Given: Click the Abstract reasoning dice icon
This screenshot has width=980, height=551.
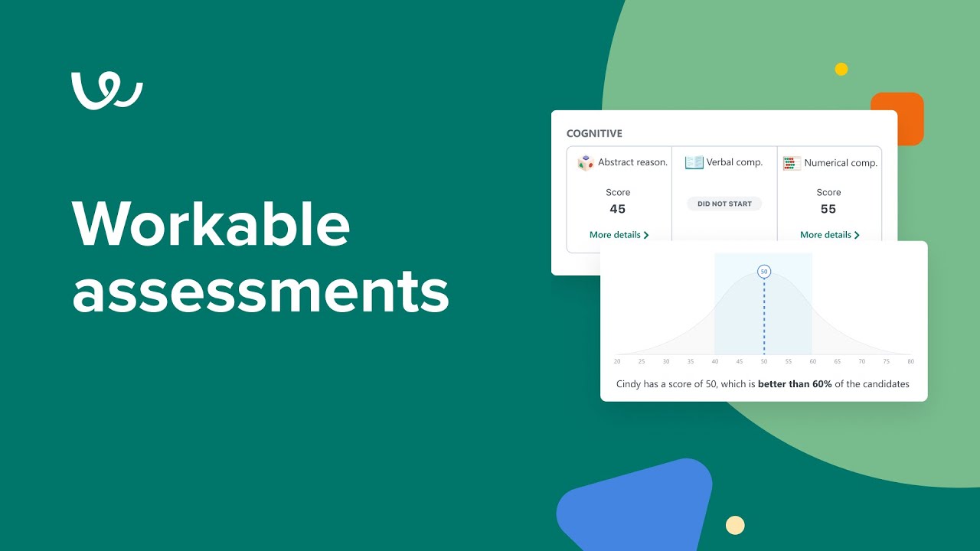Looking at the screenshot, I should tap(586, 162).
